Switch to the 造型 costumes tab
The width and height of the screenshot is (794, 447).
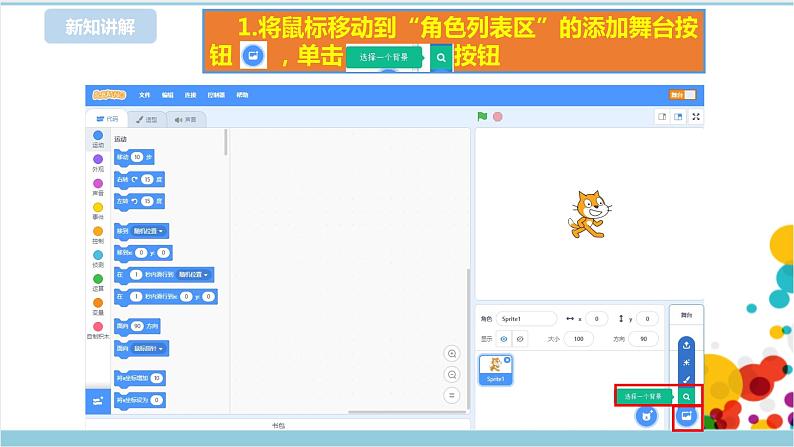[146, 119]
